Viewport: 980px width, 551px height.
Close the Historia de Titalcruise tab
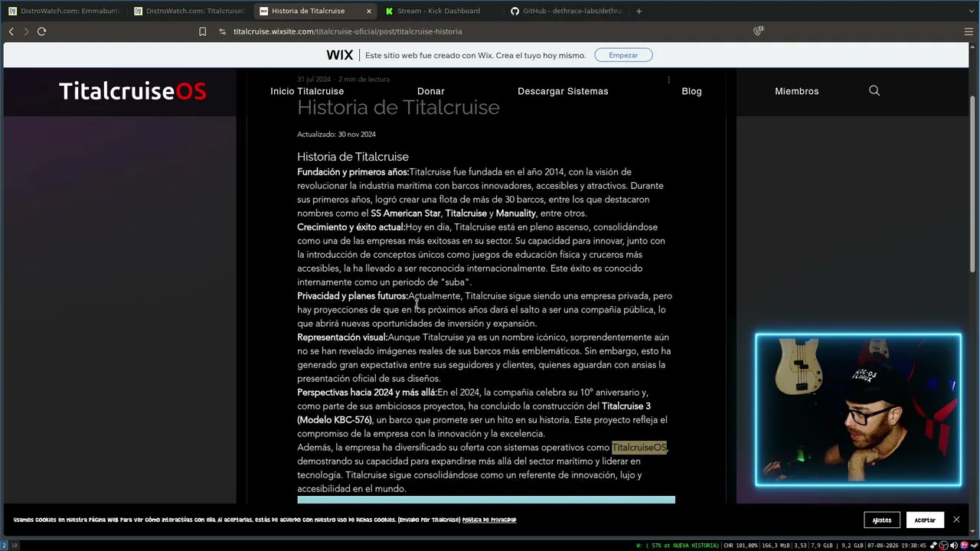tap(369, 11)
